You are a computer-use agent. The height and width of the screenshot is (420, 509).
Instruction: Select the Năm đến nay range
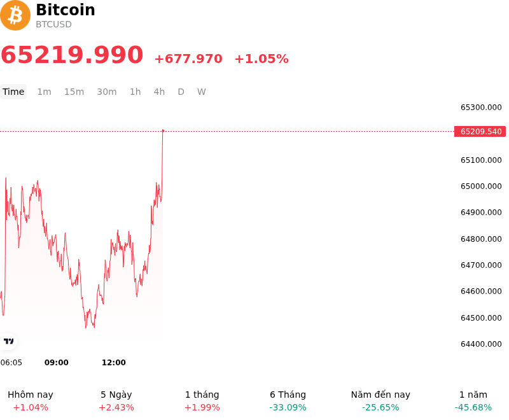coord(380,401)
